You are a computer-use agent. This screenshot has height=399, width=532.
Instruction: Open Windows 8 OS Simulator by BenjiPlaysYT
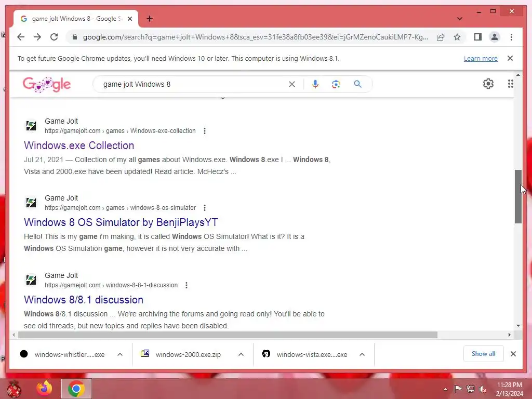(x=121, y=222)
